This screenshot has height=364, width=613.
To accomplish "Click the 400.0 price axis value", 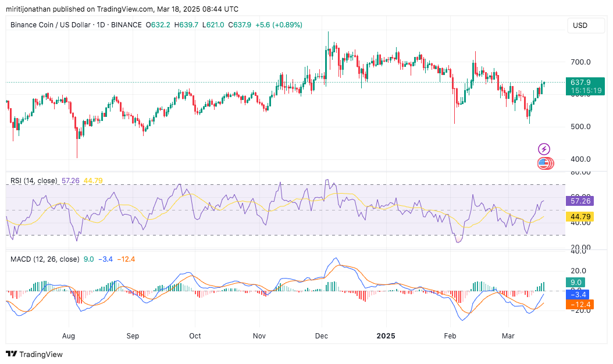I will (580, 159).
